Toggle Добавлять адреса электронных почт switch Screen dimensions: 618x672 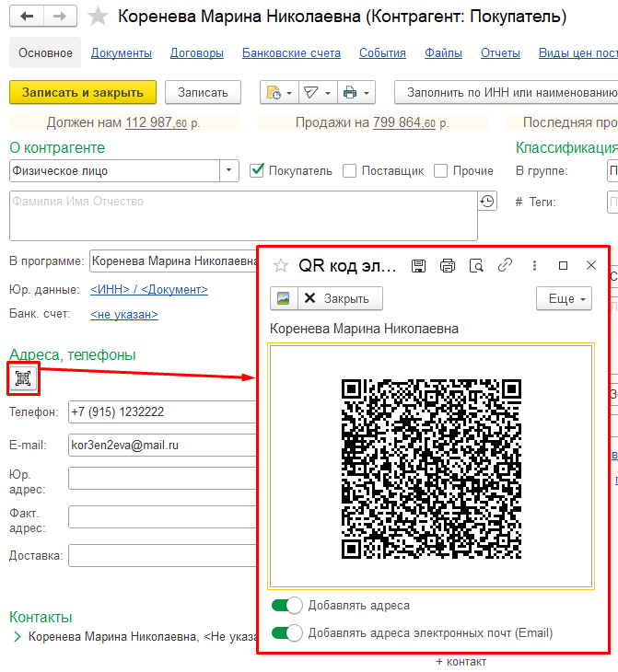287,633
